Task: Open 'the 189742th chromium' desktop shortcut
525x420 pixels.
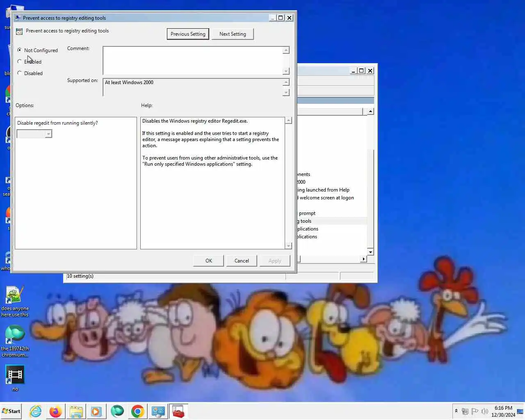Action: [15, 341]
